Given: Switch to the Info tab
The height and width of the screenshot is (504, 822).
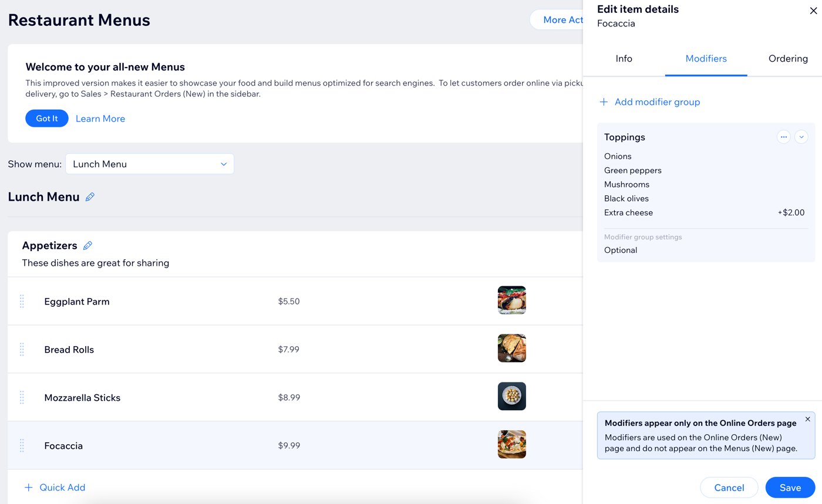Looking at the screenshot, I should point(624,59).
